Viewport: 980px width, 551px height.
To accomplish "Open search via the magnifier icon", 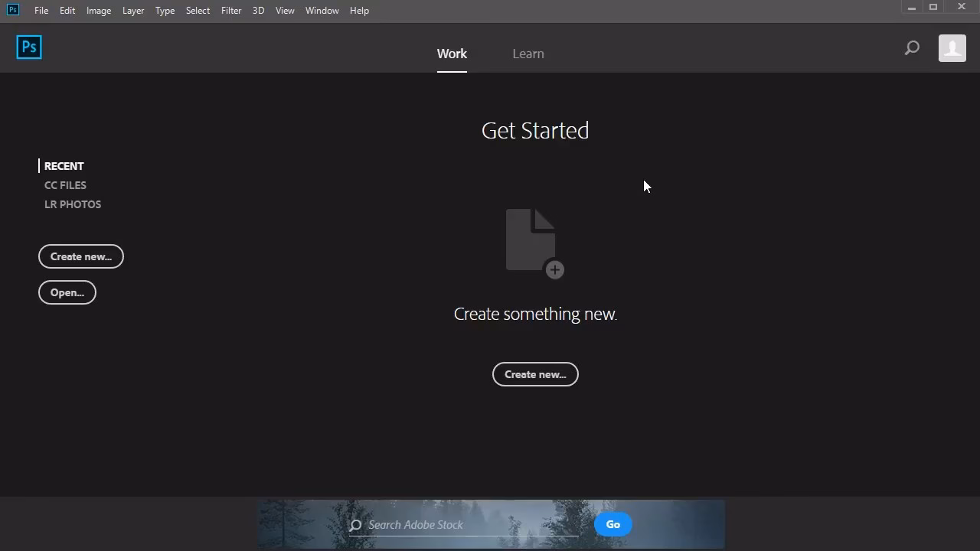I will 911,47.
